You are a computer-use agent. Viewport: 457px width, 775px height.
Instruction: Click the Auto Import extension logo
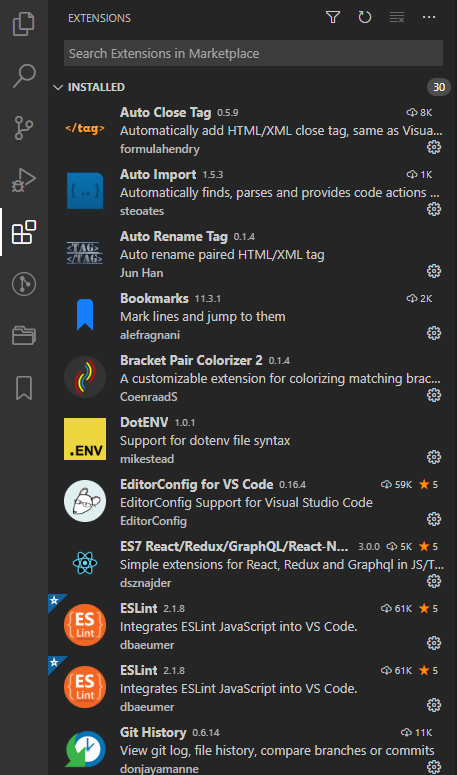(85, 191)
